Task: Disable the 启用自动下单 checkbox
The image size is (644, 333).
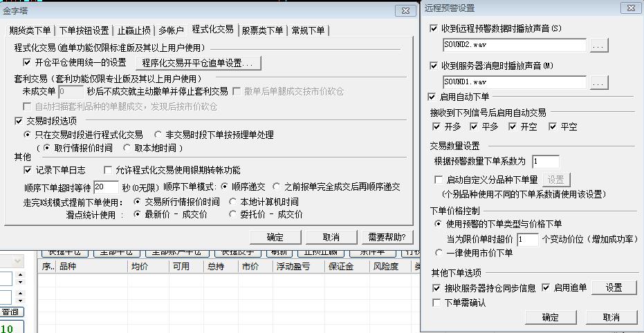Action: pyautogui.click(x=432, y=97)
